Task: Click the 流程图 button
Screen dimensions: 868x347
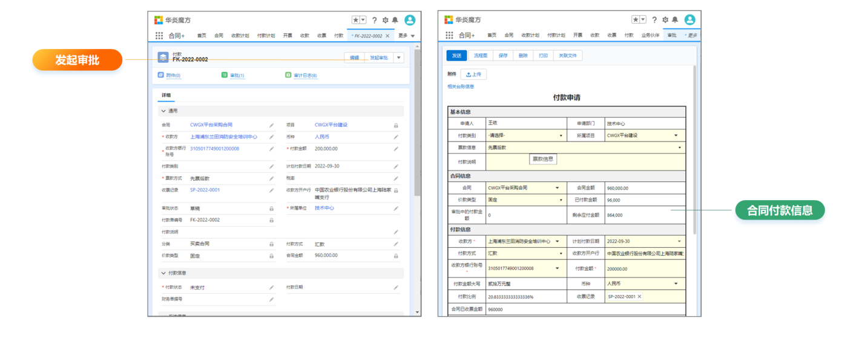Action: 481,56
